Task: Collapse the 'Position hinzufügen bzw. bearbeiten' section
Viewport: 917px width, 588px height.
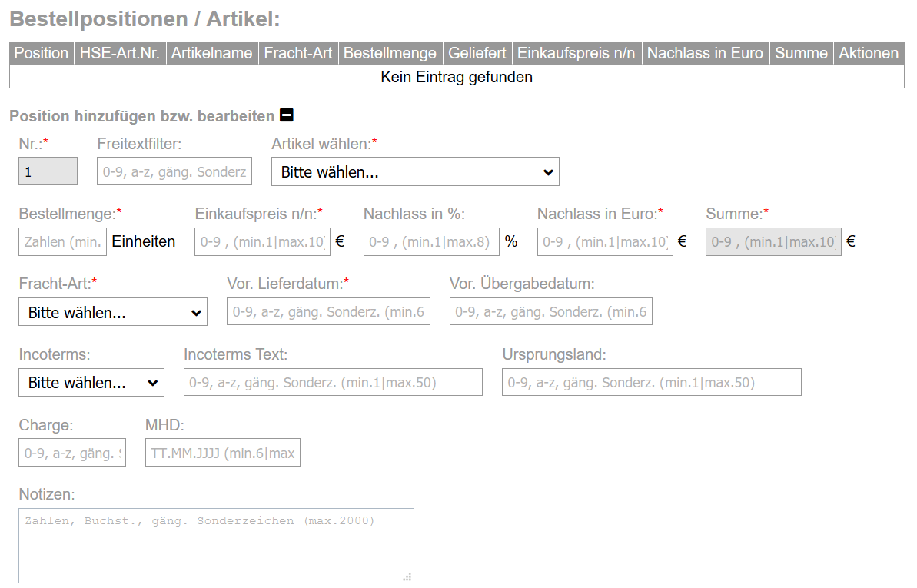Action: coord(287,115)
